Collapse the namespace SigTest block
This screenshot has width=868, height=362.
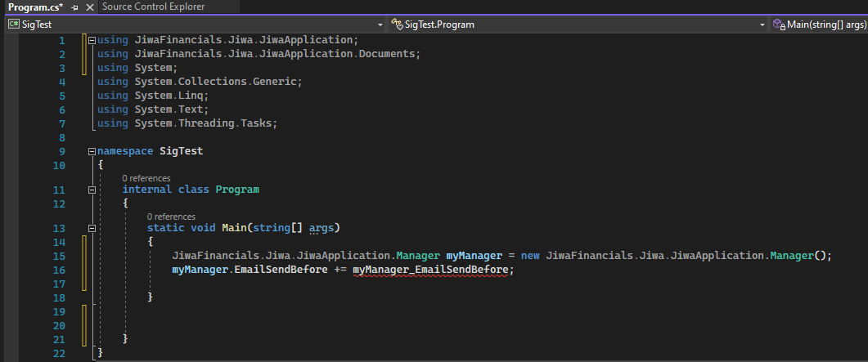coord(91,151)
